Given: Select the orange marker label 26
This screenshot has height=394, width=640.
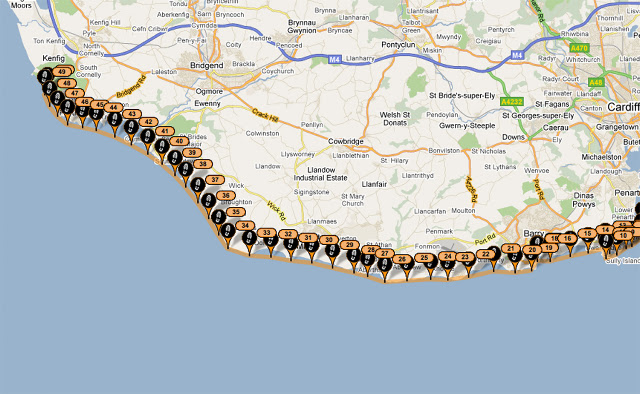Looking at the screenshot, I should point(402,259).
